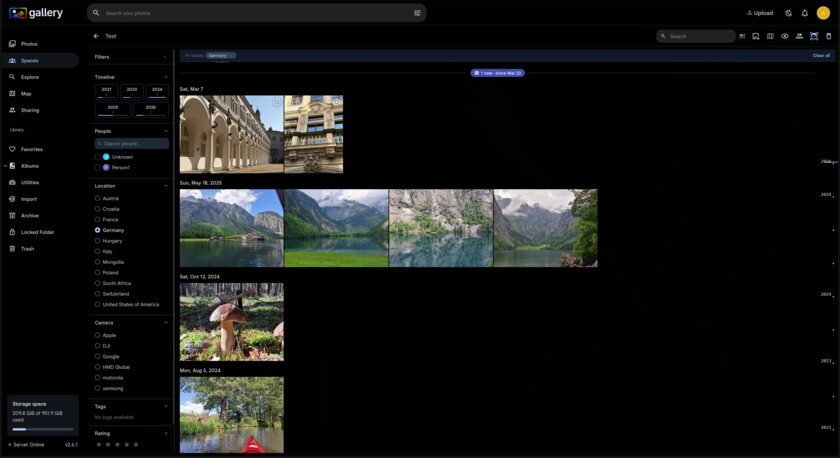
Task: Go back using the arrow beside Test
Action: click(x=96, y=36)
